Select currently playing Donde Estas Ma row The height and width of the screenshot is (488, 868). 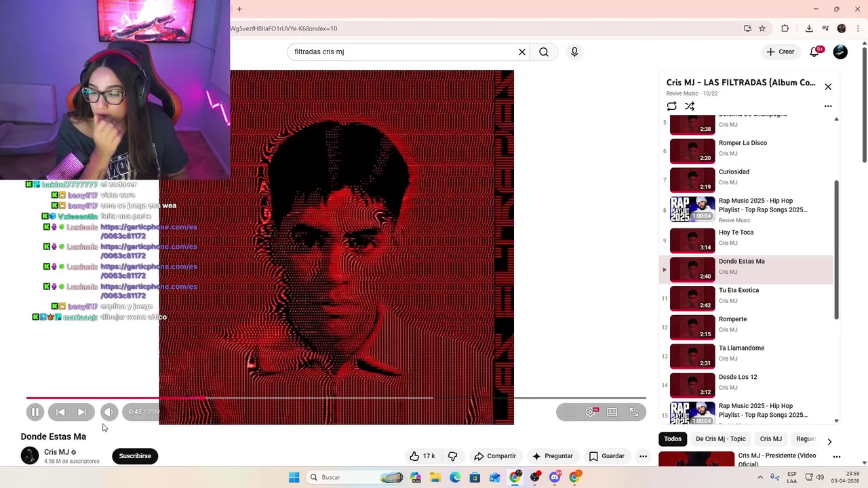pos(746,269)
